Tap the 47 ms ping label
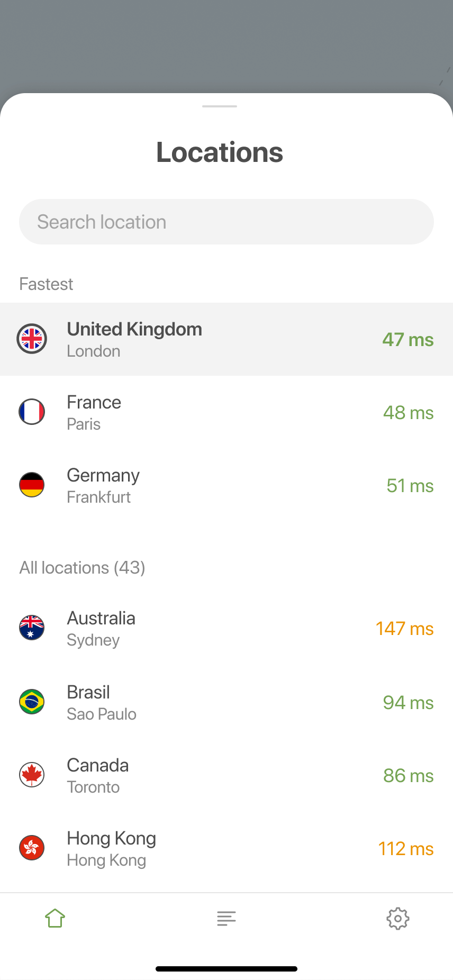Viewport: 453px width, 980px height. [408, 340]
